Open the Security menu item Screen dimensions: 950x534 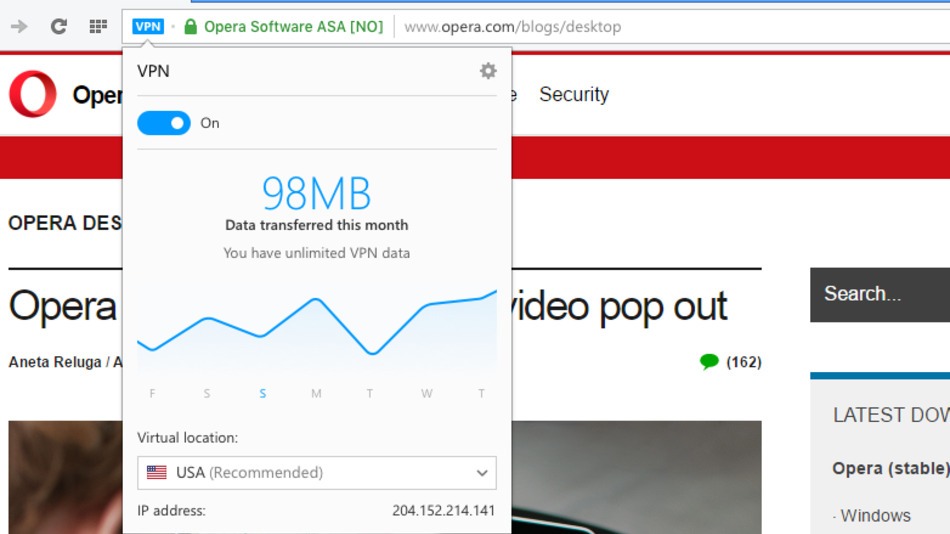(574, 95)
